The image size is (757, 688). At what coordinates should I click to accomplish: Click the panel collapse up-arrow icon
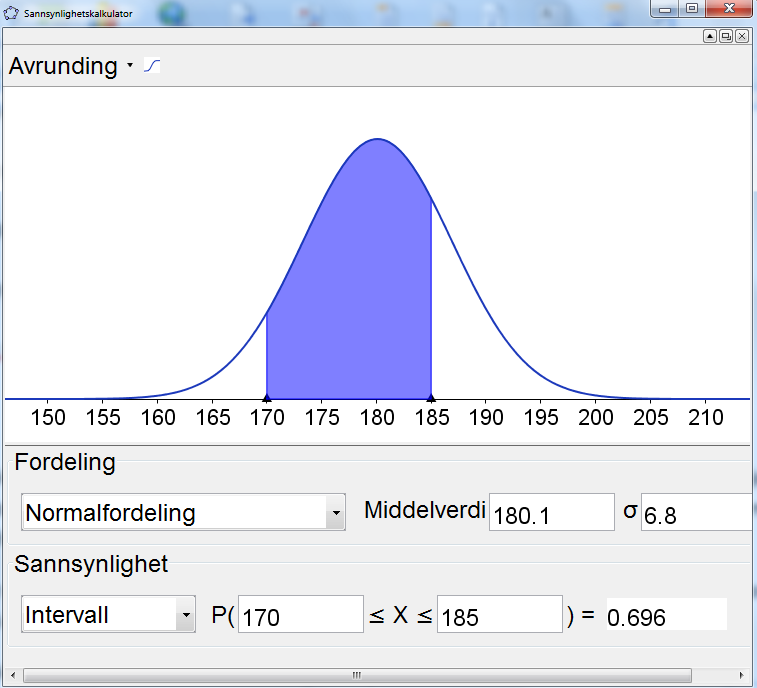(710, 36)
